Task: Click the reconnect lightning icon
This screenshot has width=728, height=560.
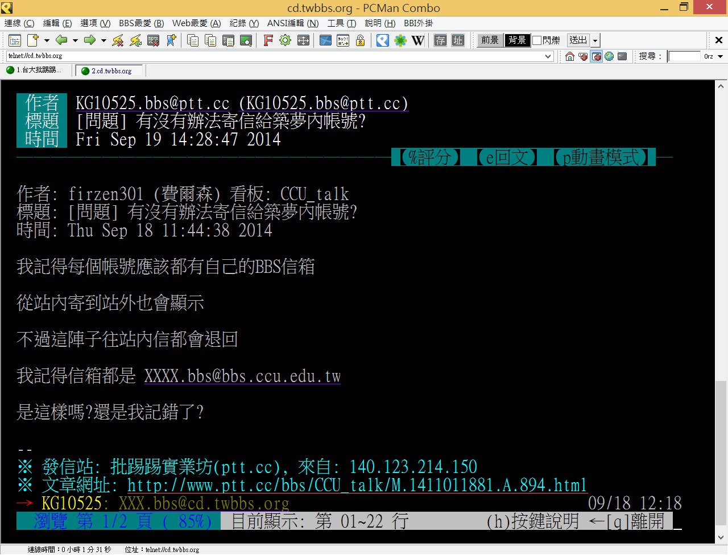Action: [135, 40]
